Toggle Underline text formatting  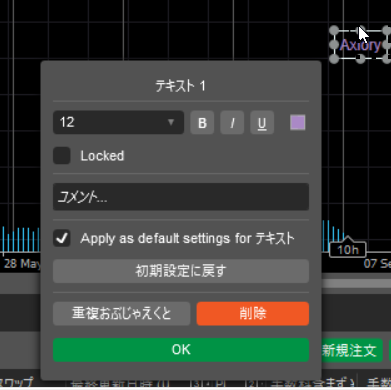pyautogui.click(x=262, y=123)
